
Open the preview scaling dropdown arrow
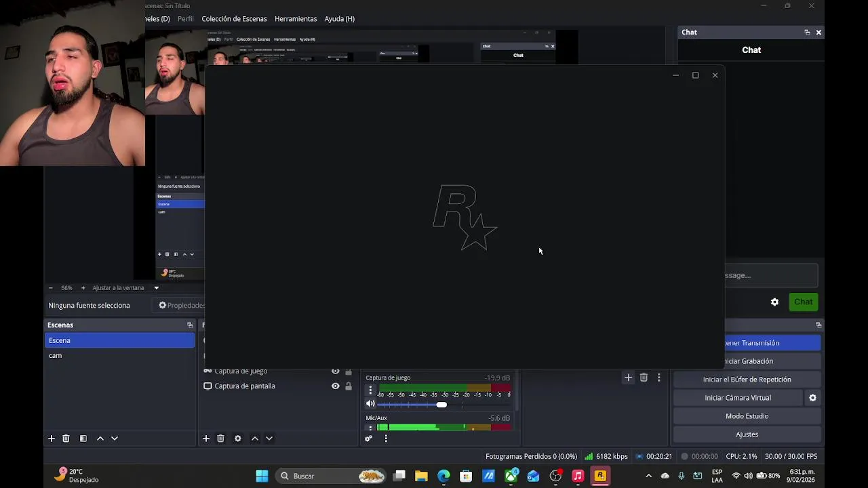click(156, 288)
